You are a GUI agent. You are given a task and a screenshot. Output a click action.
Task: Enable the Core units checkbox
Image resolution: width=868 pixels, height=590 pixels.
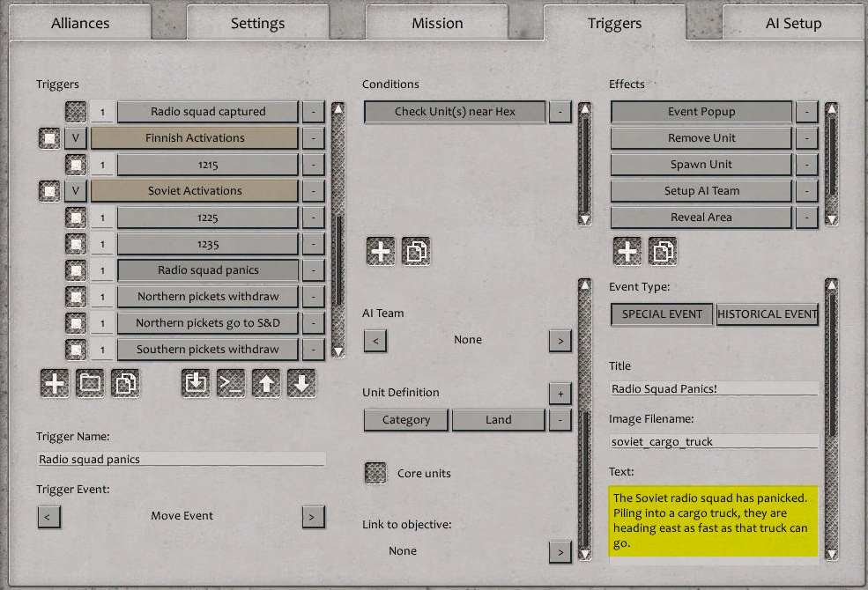click(376, 473)
